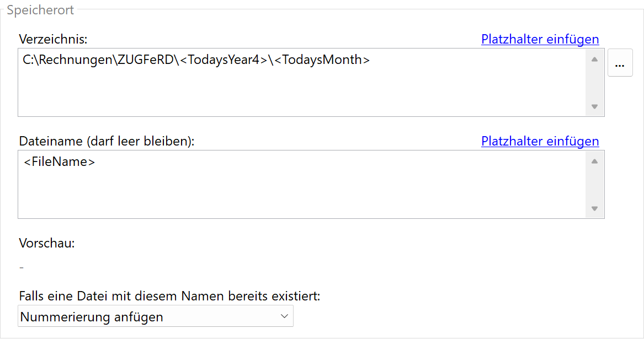Open Platzhalter einfügen link for Dateiname
Viewport: 644px width, 339px height.
point(540,141)
